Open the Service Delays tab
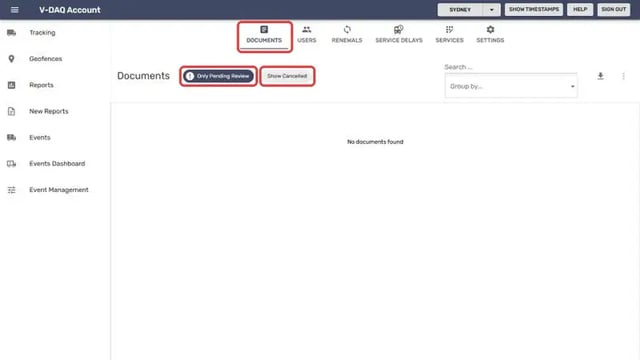Screen dimensions: 640x360 click(399, 35)
